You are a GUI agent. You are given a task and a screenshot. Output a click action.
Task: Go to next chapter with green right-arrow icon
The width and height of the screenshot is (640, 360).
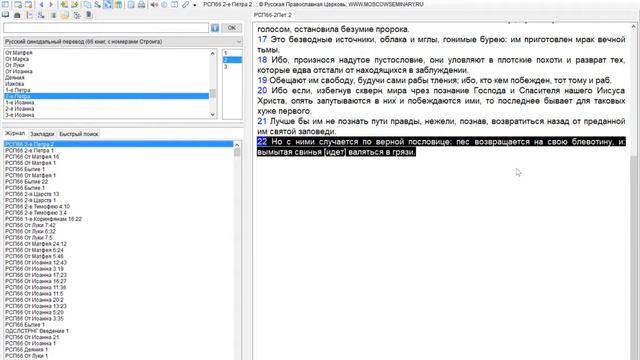click(75, 4)
